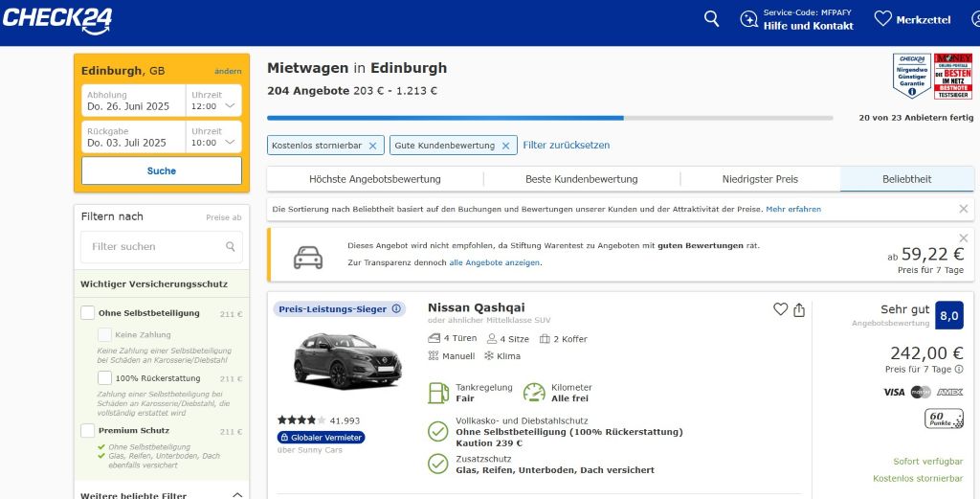This screenshot has height=499, width=980.
Task: Open the Abholung Uhrzeit 12:00 dropdown
Action: [x=213, y=101]
